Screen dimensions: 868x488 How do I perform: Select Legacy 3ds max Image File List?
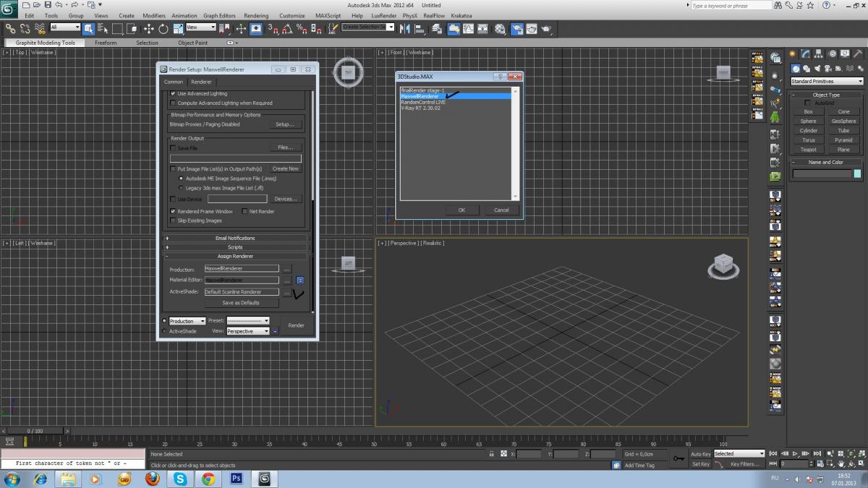click(181, 188)
